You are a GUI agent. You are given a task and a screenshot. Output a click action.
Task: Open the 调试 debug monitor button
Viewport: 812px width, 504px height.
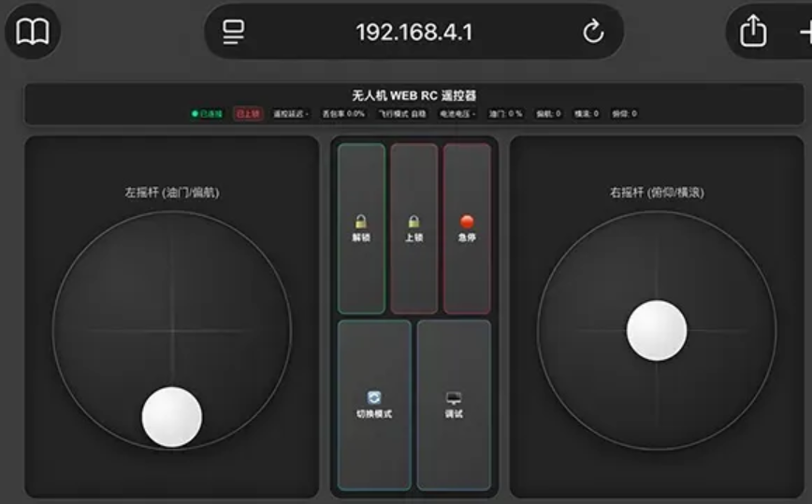point(454,405)
